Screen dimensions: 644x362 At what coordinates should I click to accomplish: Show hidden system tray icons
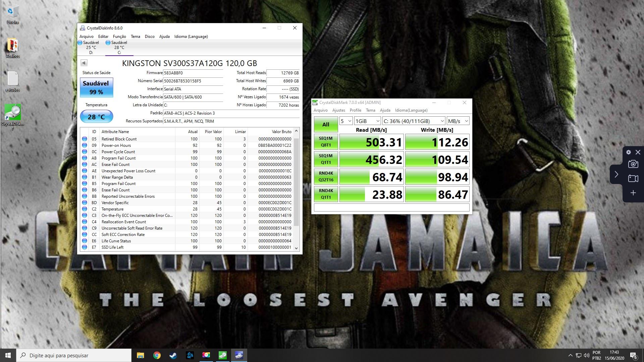tap(570, 355)
